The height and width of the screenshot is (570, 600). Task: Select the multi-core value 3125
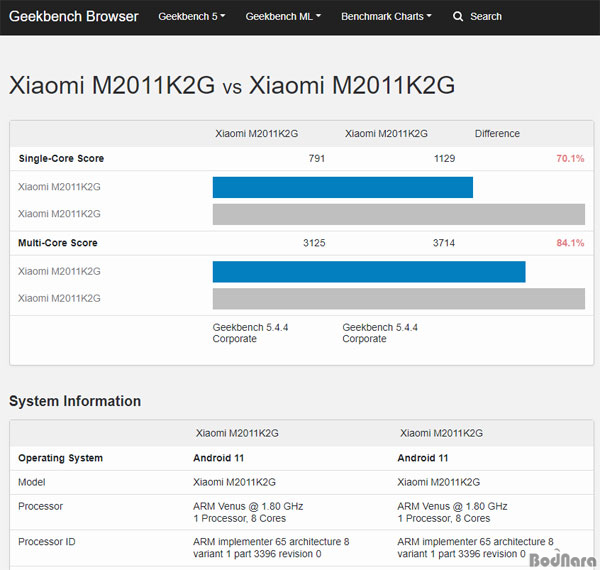click(x=314, y=243)
